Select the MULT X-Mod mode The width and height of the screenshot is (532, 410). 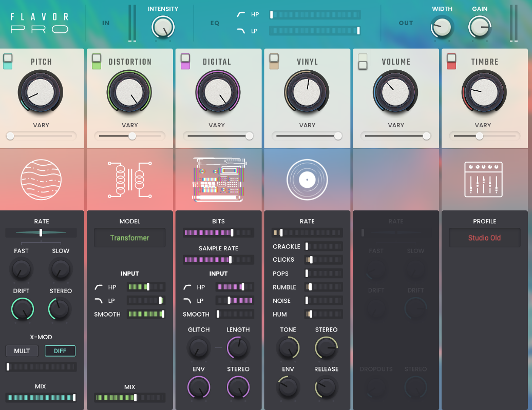(x=22, y=351)
